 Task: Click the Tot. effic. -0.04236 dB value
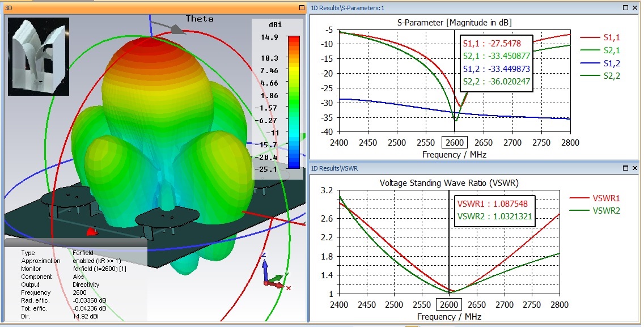(90, 308)
